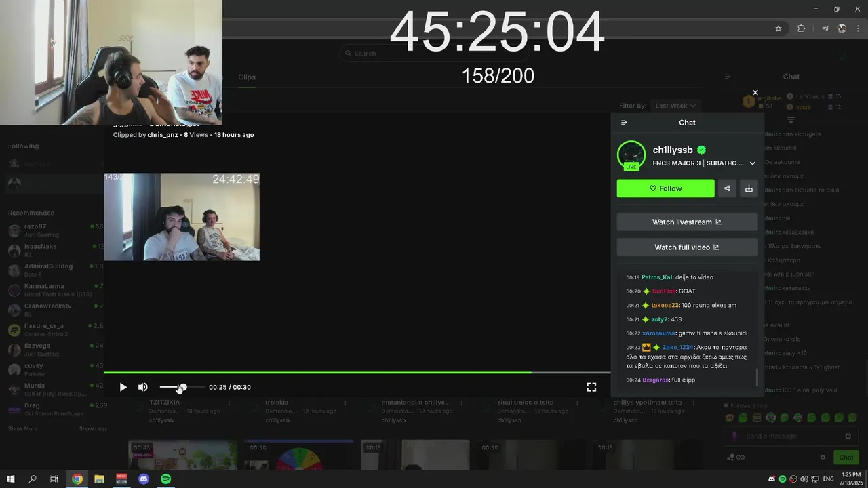Open Greg recommended channel
This screenshot has width=868, height=488.
pos(54,409)
